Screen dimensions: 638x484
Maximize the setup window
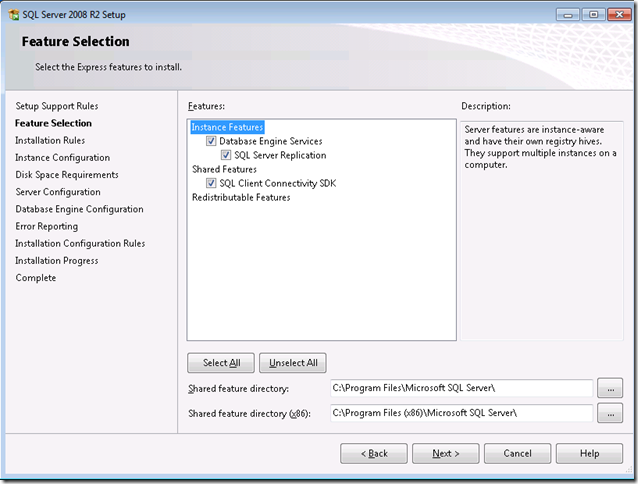593,15
